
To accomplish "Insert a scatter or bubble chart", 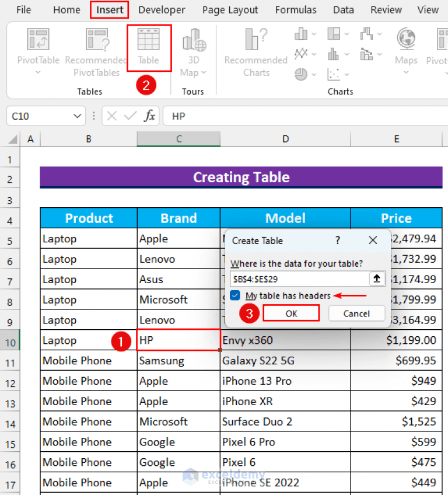I will 334,75.
